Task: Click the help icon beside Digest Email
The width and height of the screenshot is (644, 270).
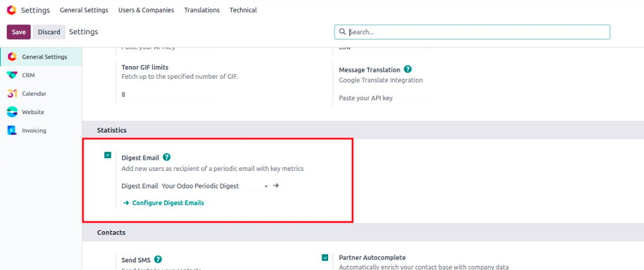Action: (167, 157)
